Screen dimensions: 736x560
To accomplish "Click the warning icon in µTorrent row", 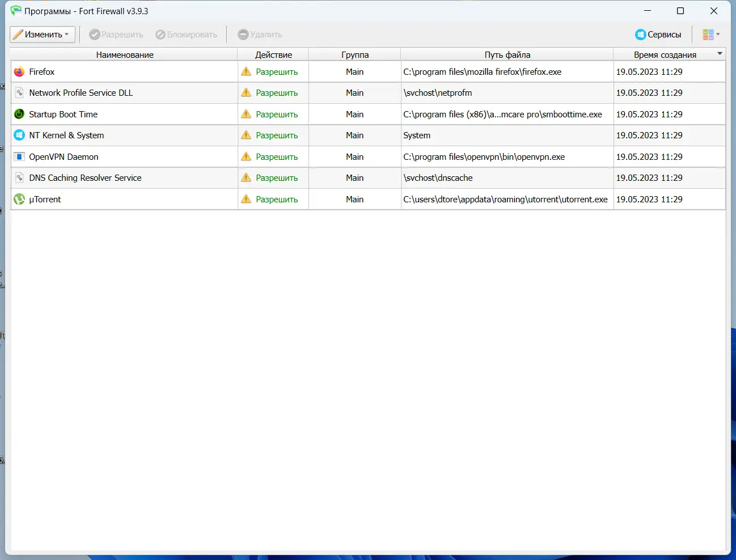I will point(246,199).
